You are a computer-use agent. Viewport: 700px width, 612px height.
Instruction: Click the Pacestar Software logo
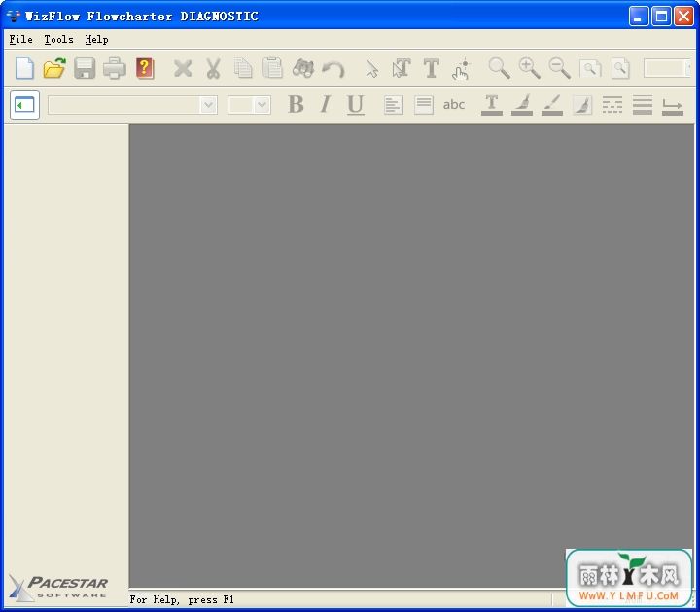58,588
